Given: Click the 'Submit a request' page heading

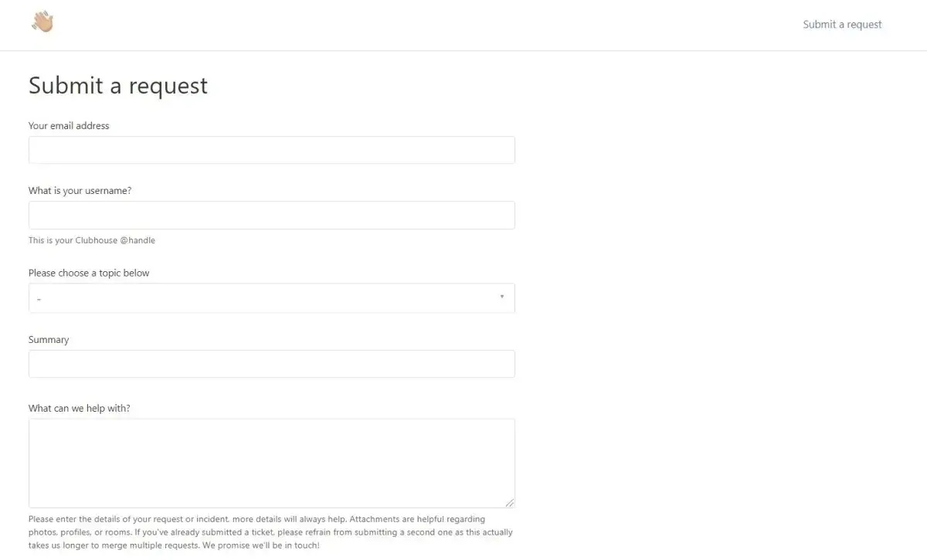Looking at the screenshot, I should tap(118, 85).
